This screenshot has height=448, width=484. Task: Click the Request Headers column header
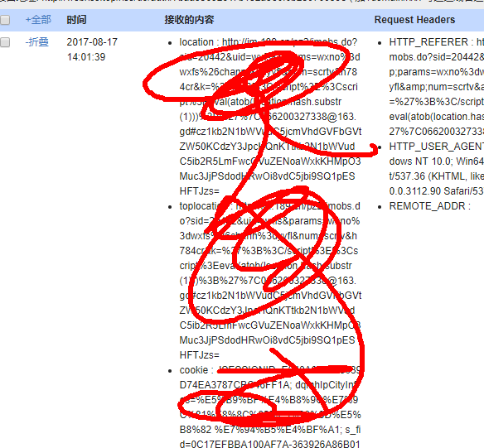[414, 20]
